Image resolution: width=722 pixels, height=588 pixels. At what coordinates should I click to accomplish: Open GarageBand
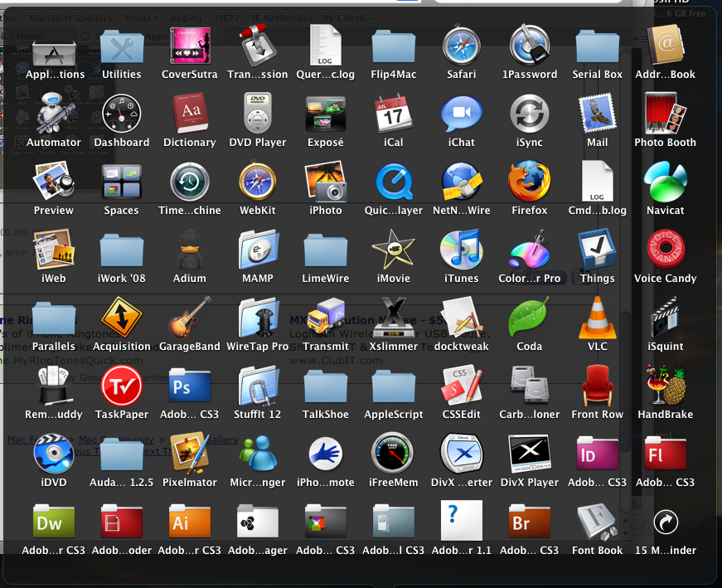(x=190, y=317)
